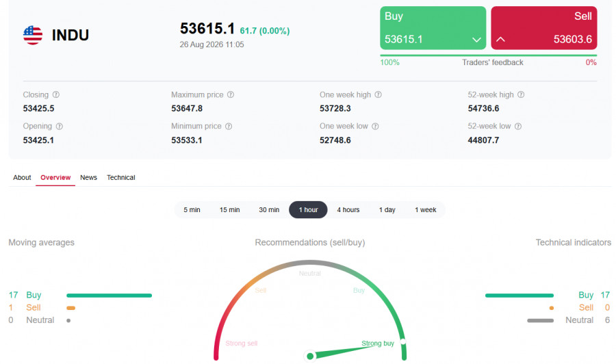This screenshot has height=364, width=616.
Task: Switch to the News tab
Action: tap(88, 177)
